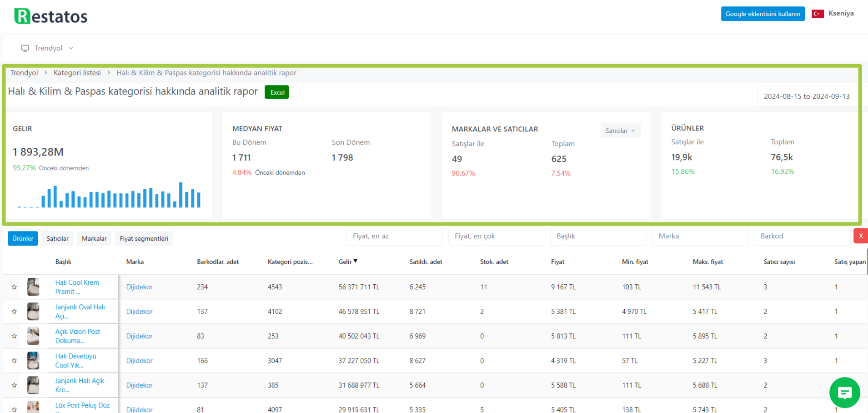
Task: Open thumbnail of Halı Cool Krem Pramit
Action: point(33,287)
